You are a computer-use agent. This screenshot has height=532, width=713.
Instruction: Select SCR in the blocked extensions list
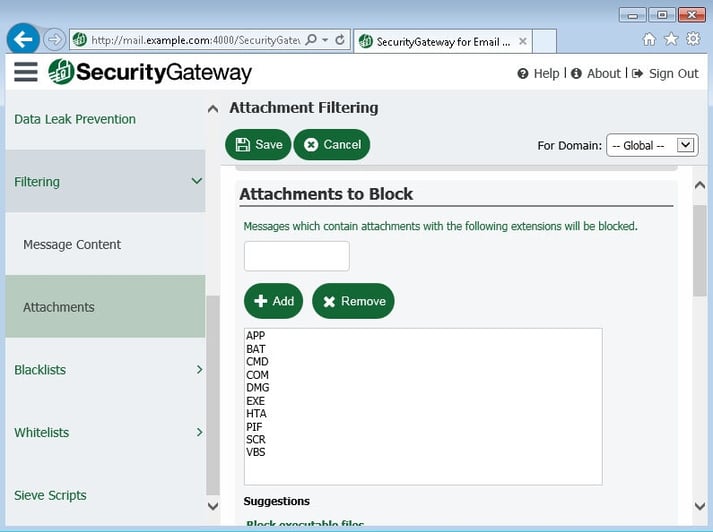pyautogui.click(x=256, y=439)
